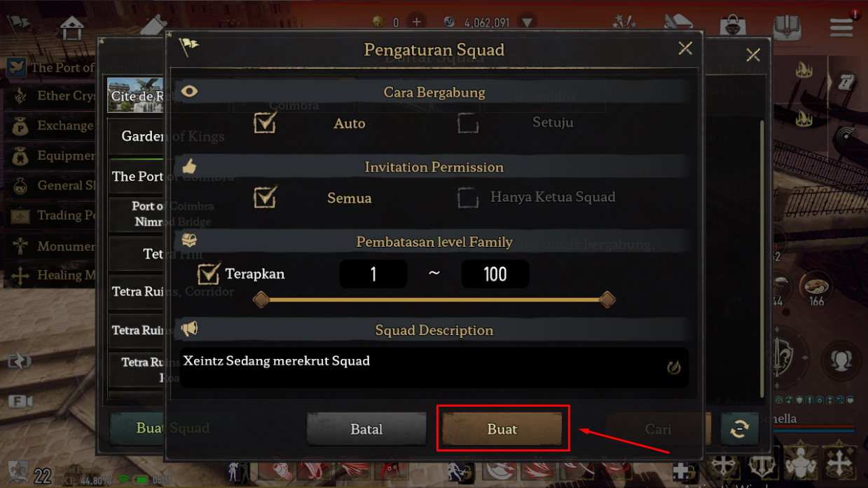Click the camera record icon on left edge
Screen dimensions: 868x488
coord(20,402)
